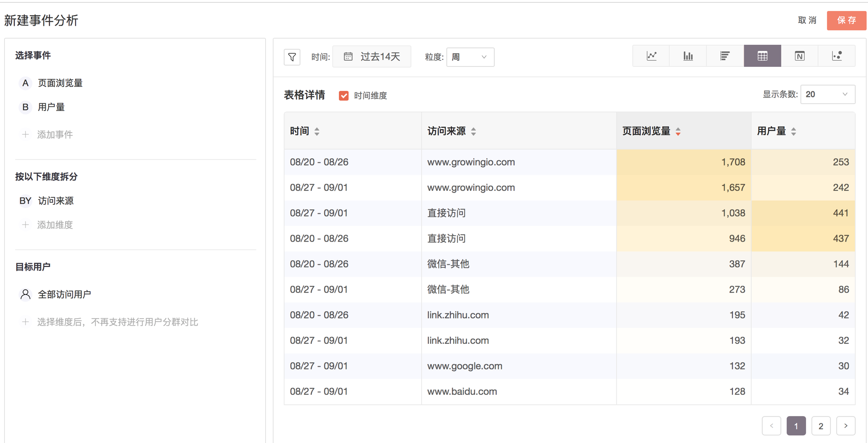This screenshot has width=868, height=443.
Task: Click the 保存 button
Action: coord(846,20)
